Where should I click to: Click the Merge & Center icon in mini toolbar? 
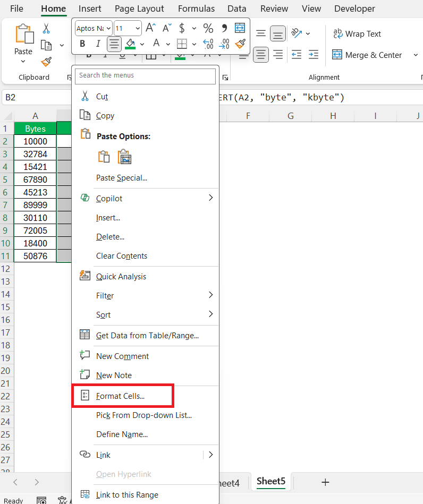tap(240, 28)
